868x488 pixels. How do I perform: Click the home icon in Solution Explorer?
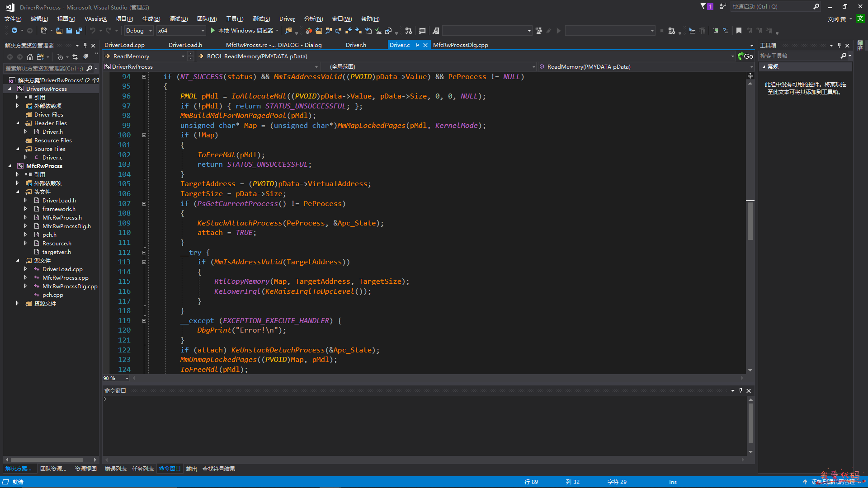point(30,57)
